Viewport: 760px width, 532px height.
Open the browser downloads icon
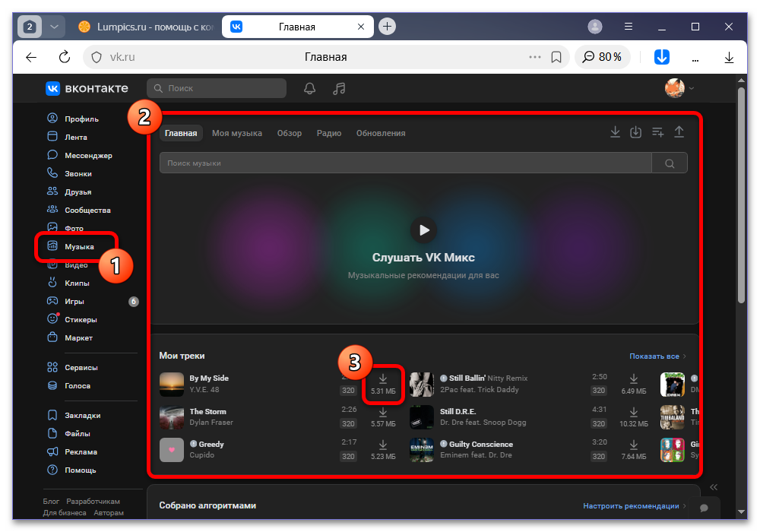(729, 58)
